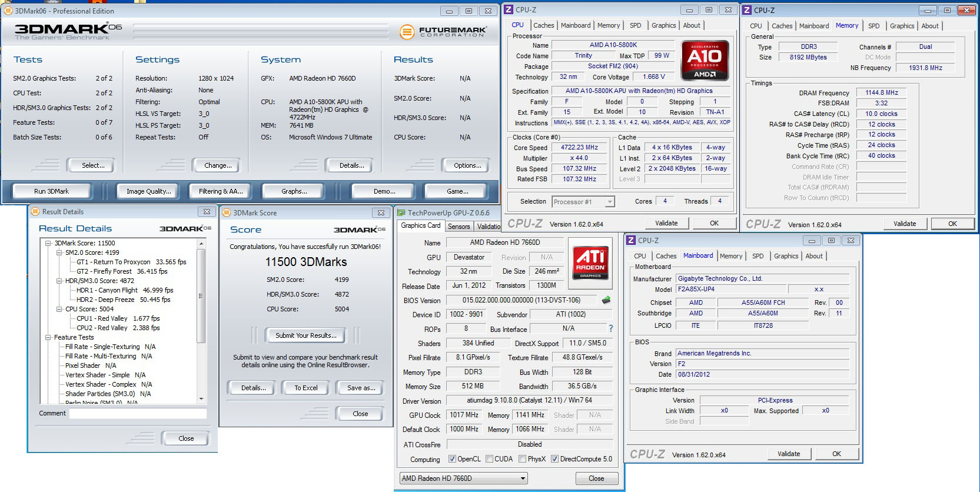The width and height of the screenshot is (980, 492).
Task: Open About tab in CPU-Z Mainboard window
Action: [814, 256]
